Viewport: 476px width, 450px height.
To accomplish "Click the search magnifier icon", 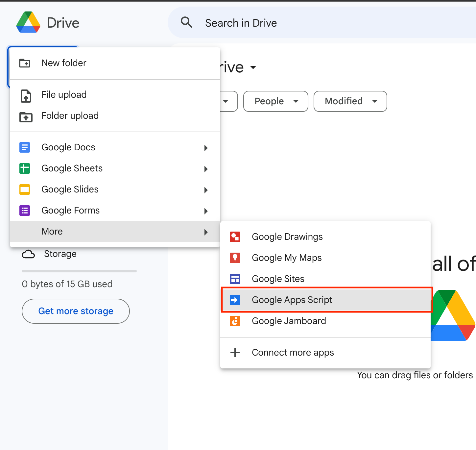I will tap(186, 22).
